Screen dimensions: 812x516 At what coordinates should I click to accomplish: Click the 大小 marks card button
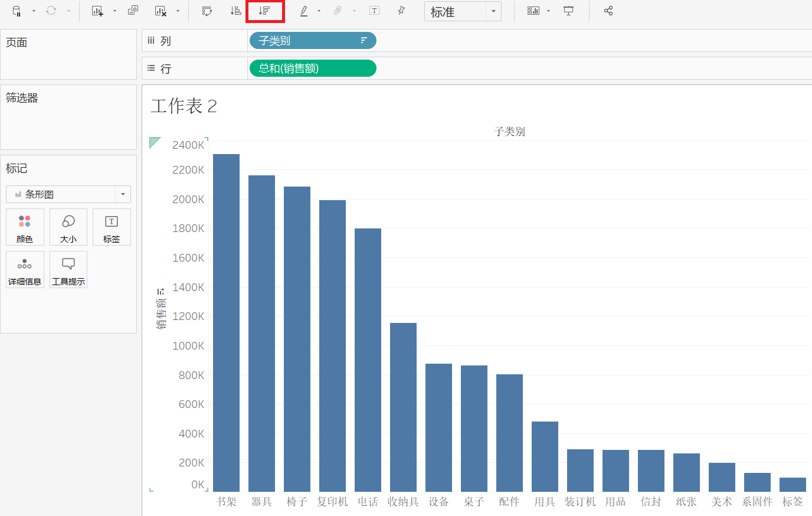pos(68,227)
